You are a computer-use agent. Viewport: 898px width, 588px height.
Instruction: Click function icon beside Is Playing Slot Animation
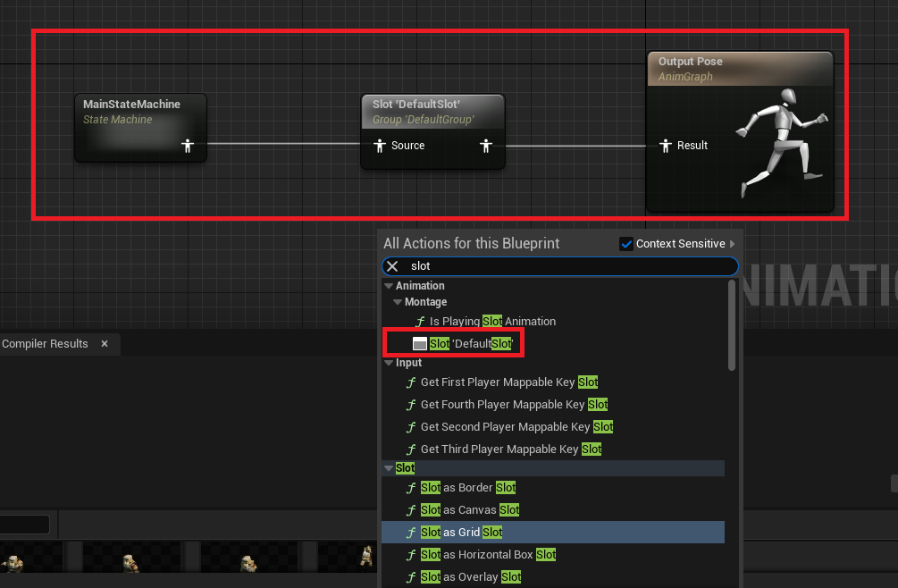(420, 321)
